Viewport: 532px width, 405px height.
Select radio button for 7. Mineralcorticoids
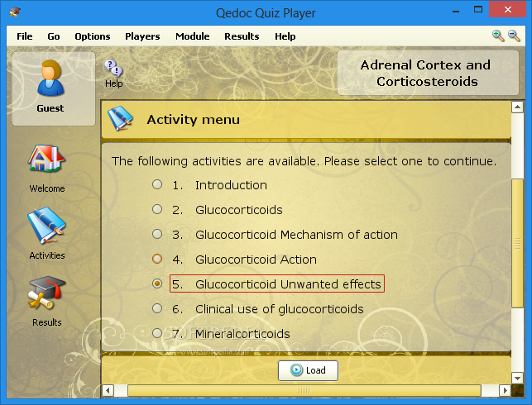point(157,333)
